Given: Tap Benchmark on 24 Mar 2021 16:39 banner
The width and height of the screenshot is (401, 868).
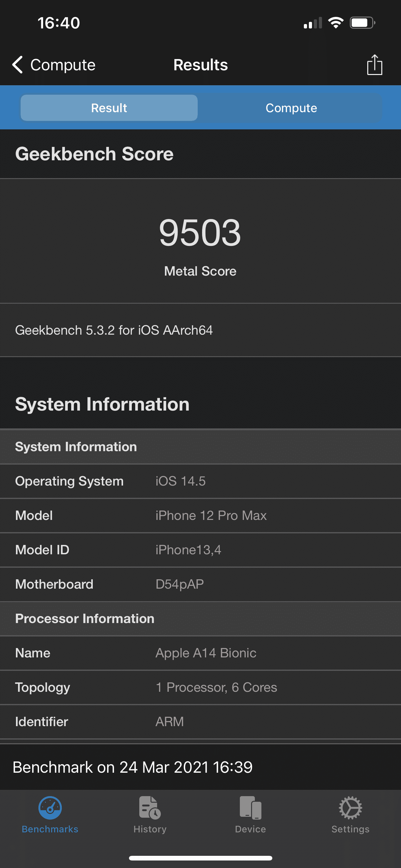Looking at the screenshot, I should (200, 767).
